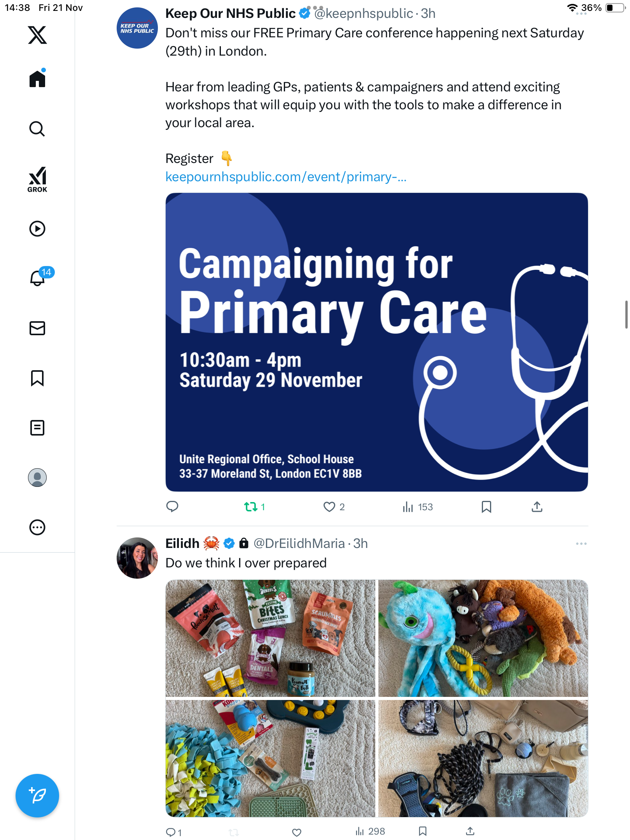630x840 pixels.
Task: Open the keepournhspublic.com event link
Action: 286,177
